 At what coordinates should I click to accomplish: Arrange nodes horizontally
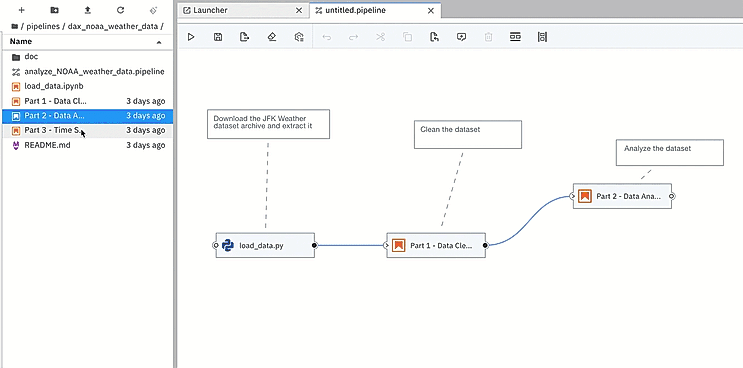[516, 37]
